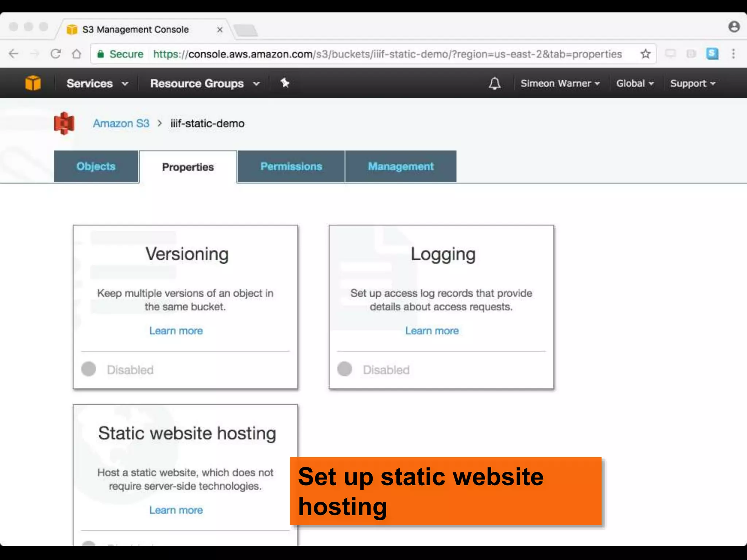Expand the Resource Groups dropdown

tap(205, 83)
